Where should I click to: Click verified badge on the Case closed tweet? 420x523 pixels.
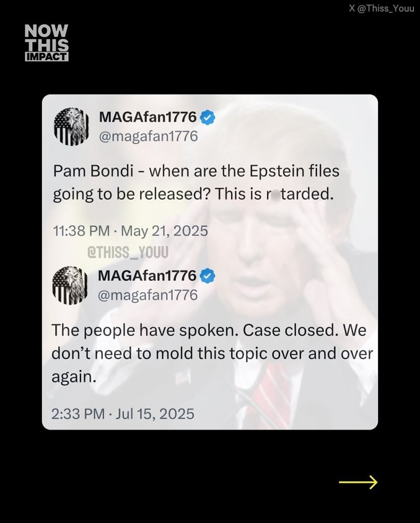207,276
